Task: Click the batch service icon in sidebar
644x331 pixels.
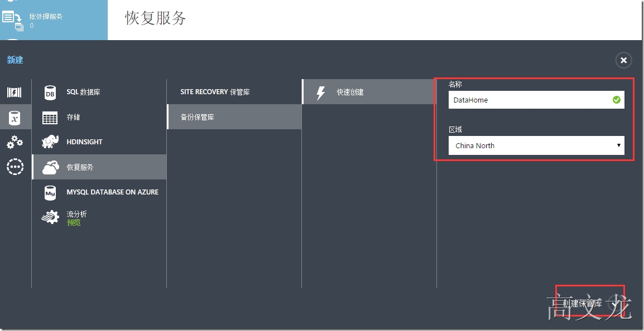Action: tap(13, 21)
